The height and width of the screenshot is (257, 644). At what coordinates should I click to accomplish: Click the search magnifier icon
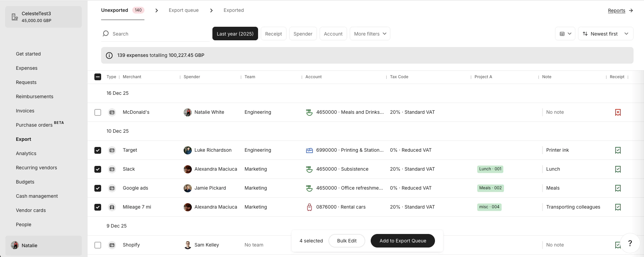pyautogui.click(x=106, y=34)
